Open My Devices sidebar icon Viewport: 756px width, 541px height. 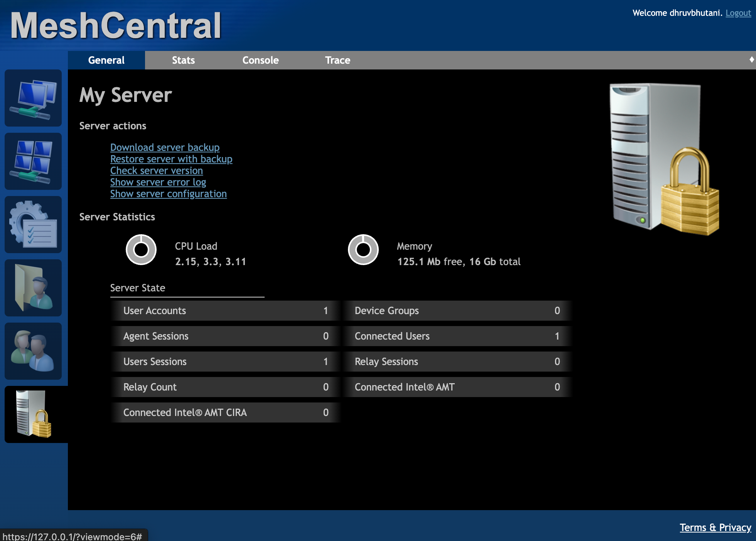tap(33, 98)
